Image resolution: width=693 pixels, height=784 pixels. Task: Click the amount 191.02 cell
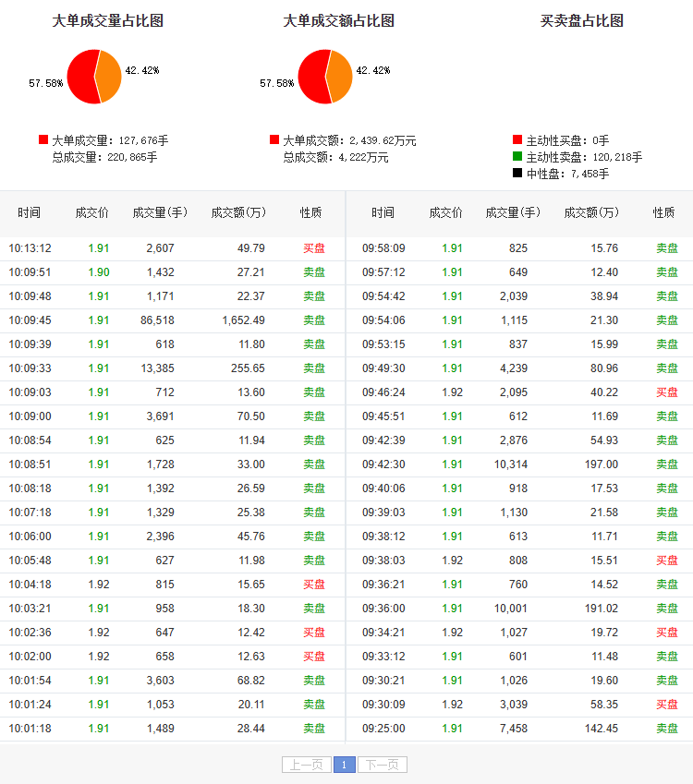coord(602,609)
